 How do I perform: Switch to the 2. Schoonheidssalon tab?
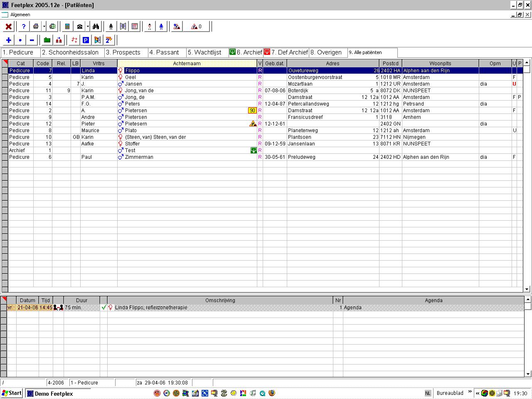pyautogui.click(x=70, y=52)
